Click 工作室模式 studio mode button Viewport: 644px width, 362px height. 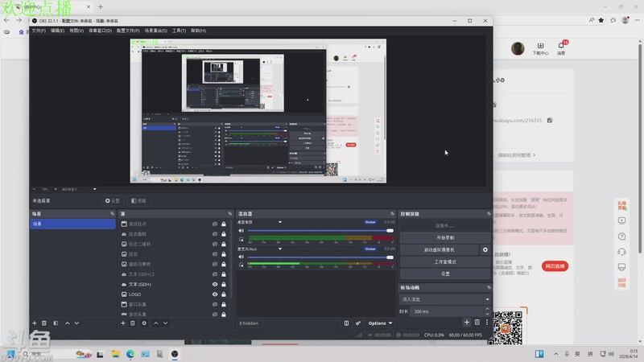[445, 262]
